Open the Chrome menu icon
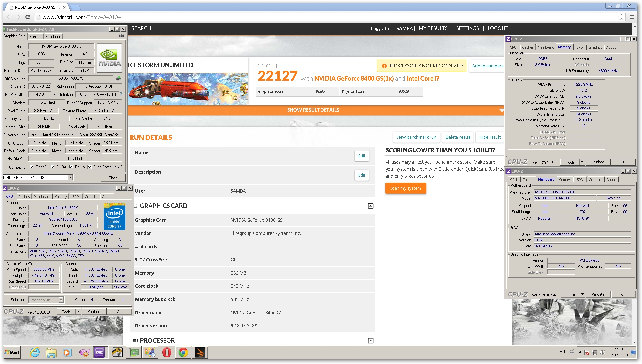642x364 pixels. tap(632, 17)
